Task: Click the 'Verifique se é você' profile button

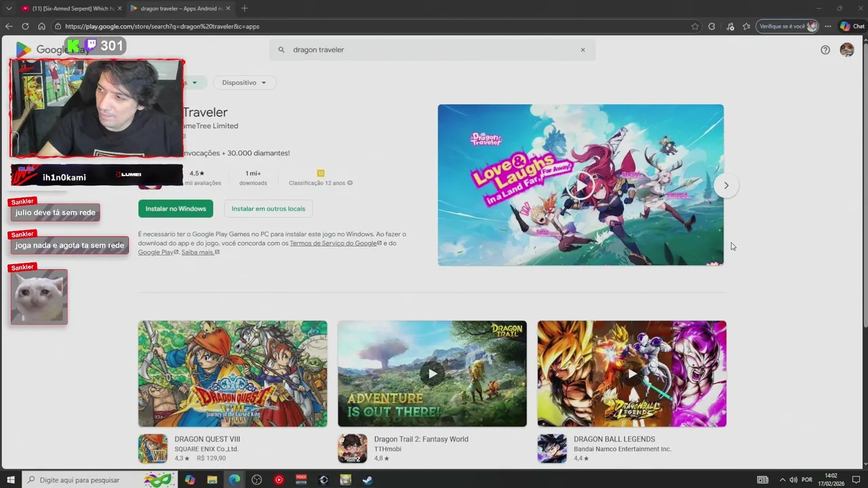Action: coord(788,26)
